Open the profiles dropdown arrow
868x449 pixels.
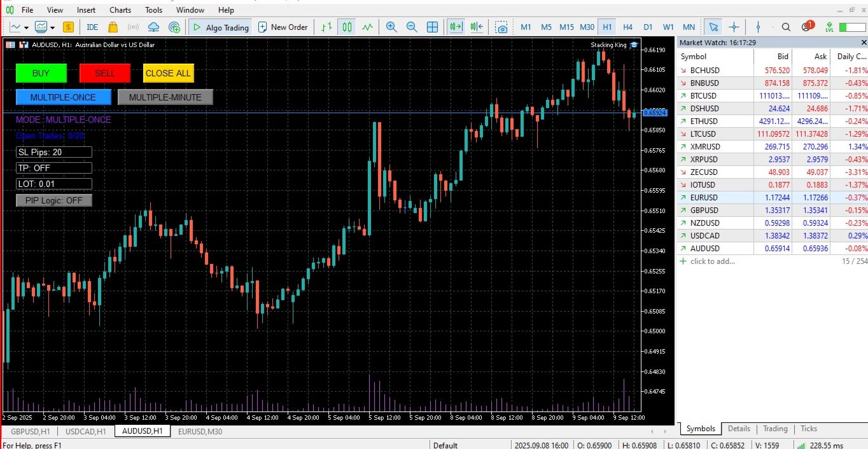click(52, 27)
